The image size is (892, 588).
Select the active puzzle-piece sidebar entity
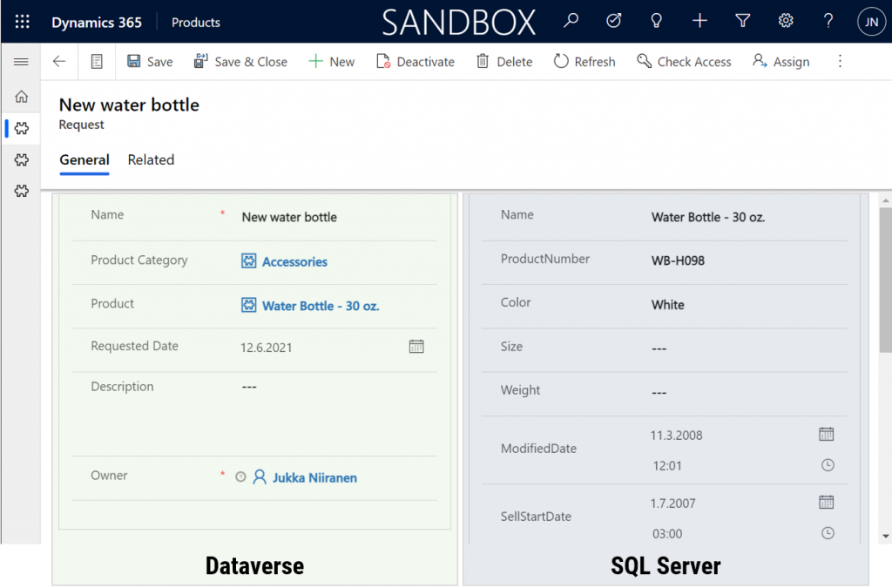(x=22, y=129)
